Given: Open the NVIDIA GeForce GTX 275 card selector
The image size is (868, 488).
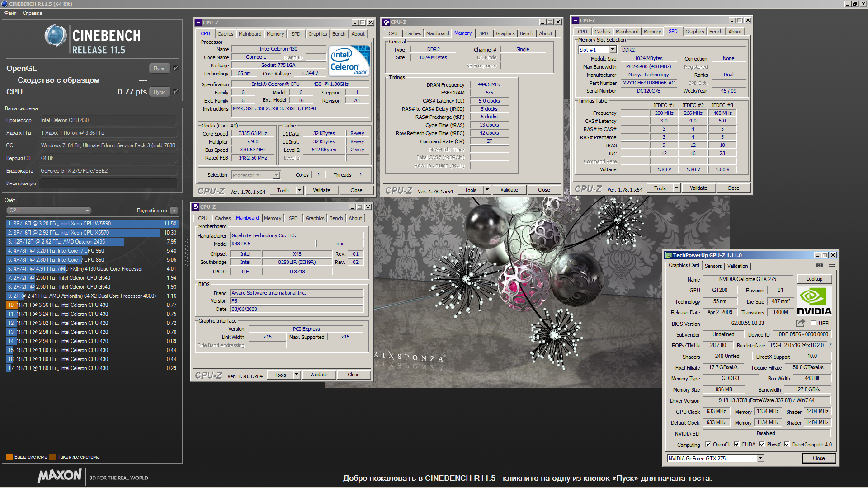Looking at the screenshot, I should pos(716,459).
